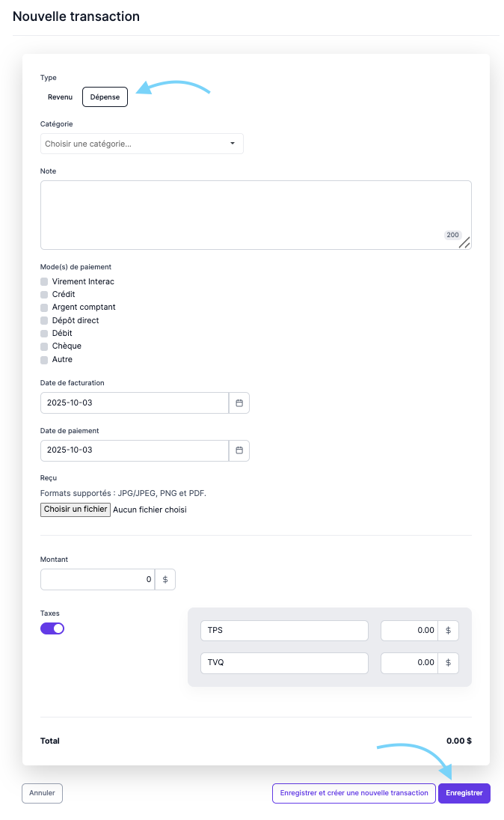Select the Dépense transaction type
The height and width of the screenshot is (820, 504).
click(x=105, y=97)
